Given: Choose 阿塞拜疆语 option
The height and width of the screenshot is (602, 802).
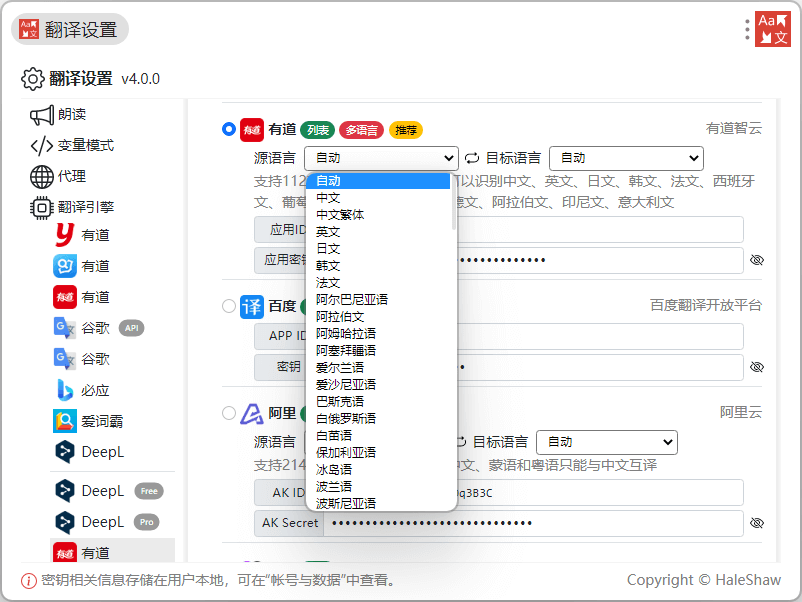Looking at the screenshot, I should point(378,351).
